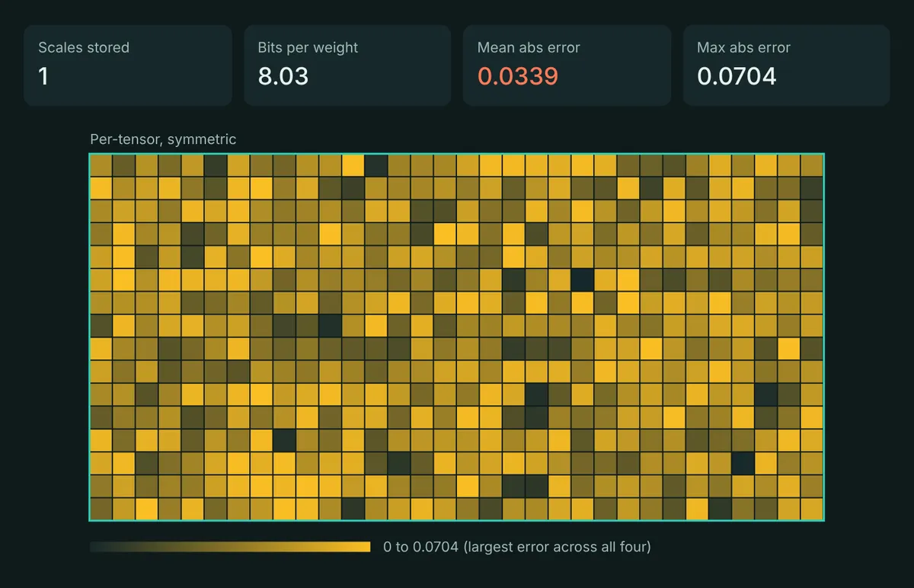
Task: Click the orange 0.0339 value
Action: (x=518, y=76)
